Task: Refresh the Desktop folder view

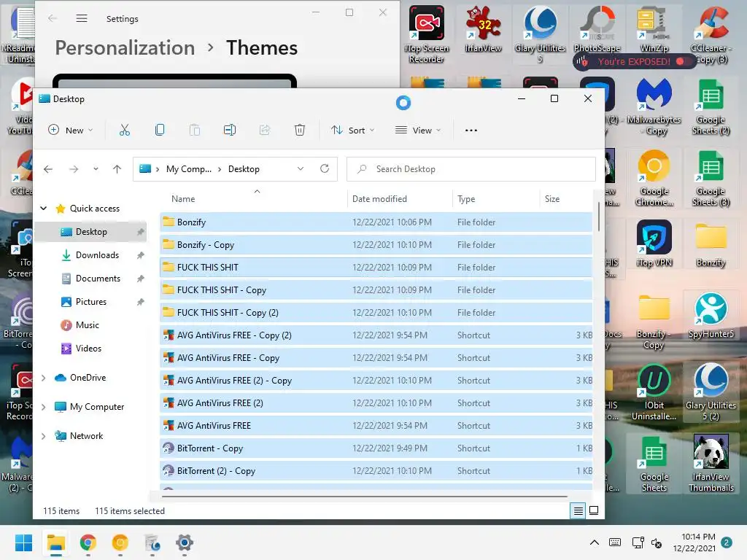Action: tap(325, 168)
